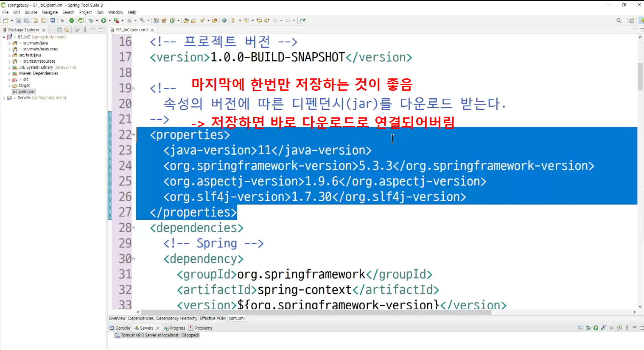Collapse the properties block at line 22

coord(134,135)
